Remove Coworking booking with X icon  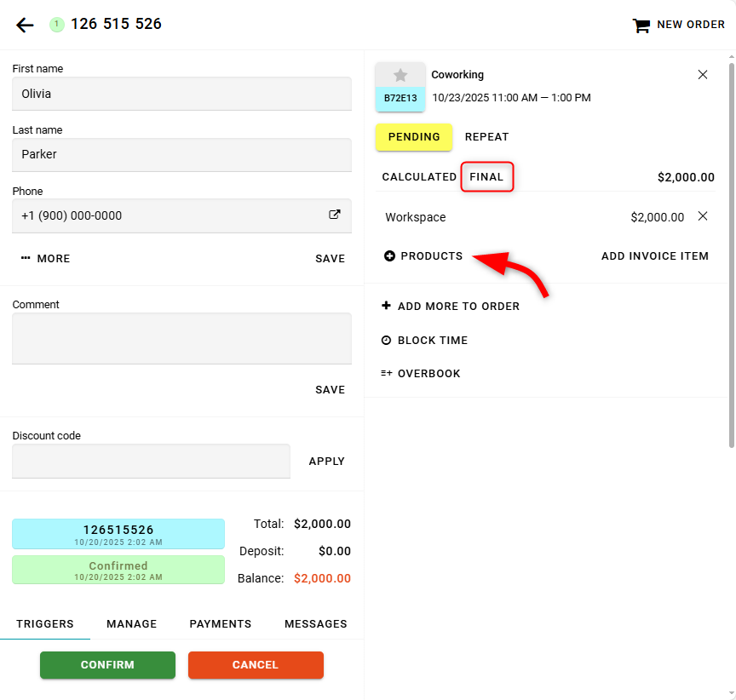click(703, 75)
